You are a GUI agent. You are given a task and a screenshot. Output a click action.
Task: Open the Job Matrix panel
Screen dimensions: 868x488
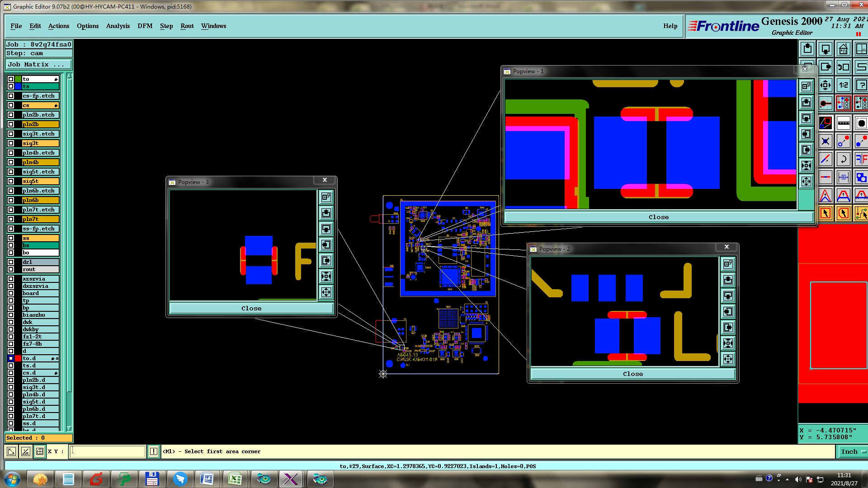click(x=38, y=65)
